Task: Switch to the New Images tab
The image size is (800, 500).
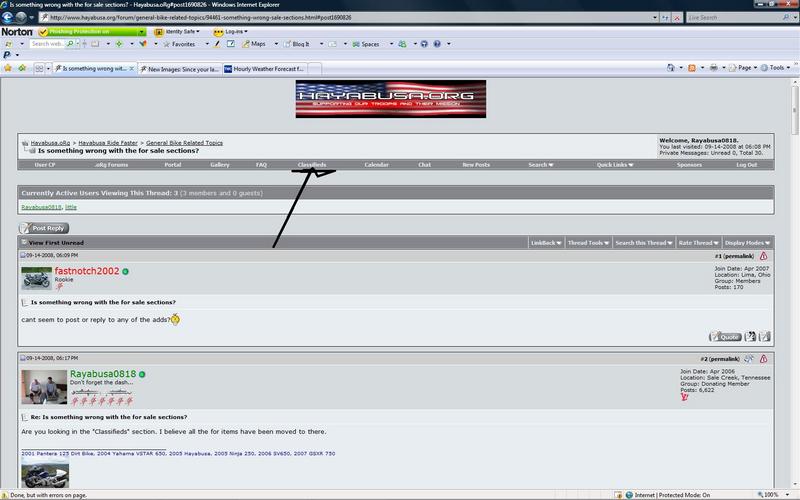Action: 180,69
